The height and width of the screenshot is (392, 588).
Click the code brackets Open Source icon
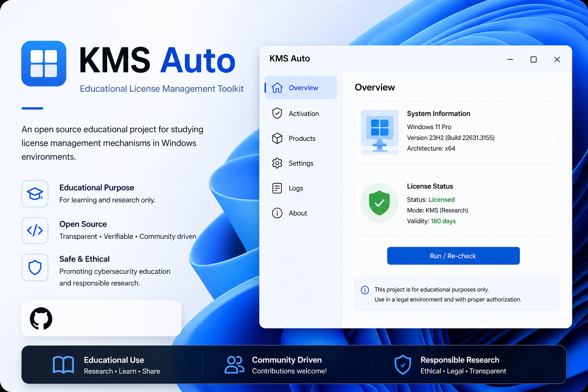click(x=35, y=230)
